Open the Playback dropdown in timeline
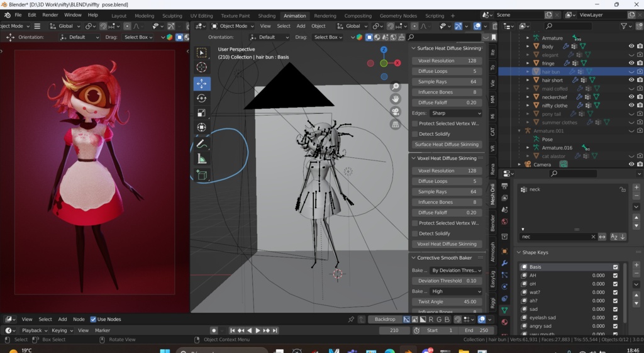The image size is (644, 353). pos(35,330)
